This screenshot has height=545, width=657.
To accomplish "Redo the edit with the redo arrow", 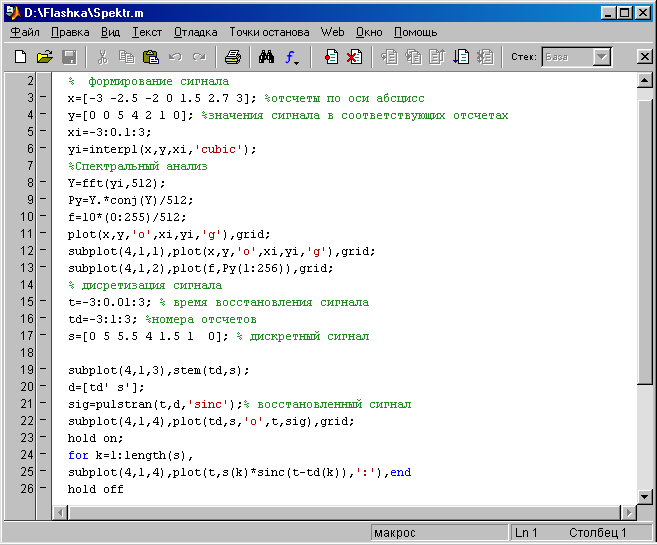I will [199, 57].
